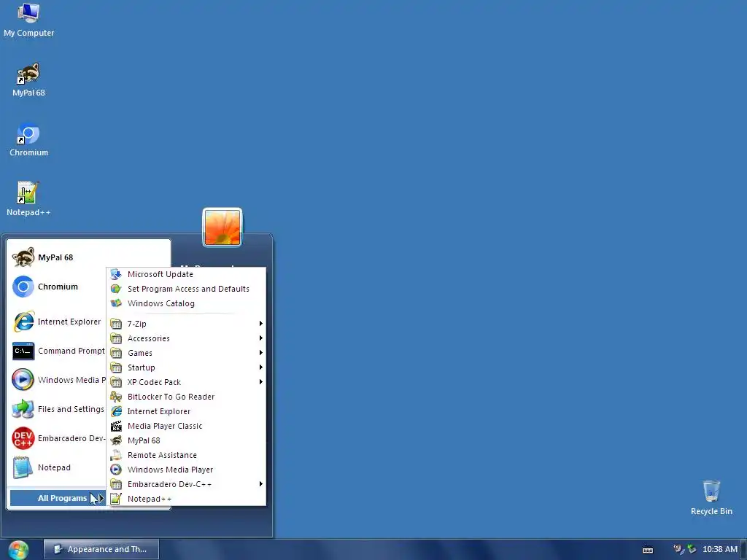
Task: Expand the Games folder submenu
Action: (186, 353)
